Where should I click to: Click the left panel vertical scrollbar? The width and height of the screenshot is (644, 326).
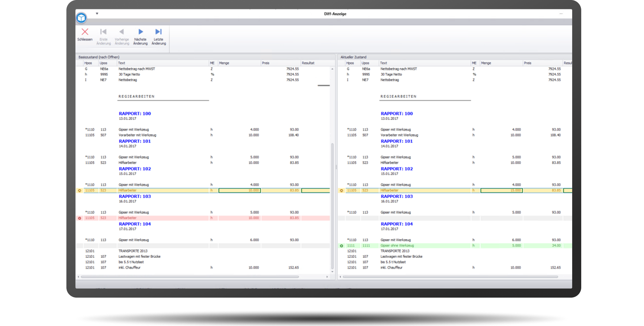[332, 206]
